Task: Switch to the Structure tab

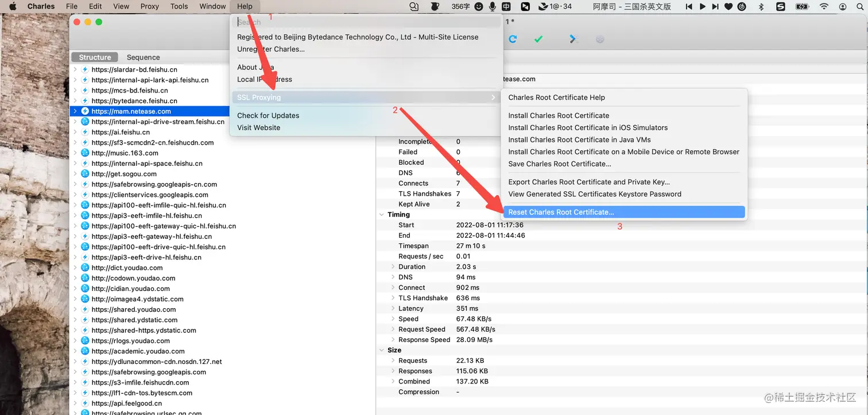Action: 95,57
